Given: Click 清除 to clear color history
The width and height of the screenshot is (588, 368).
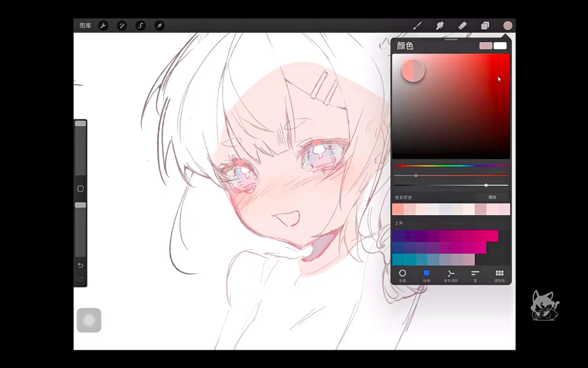Looking at the screenshot, I should [x=492, y=197].
